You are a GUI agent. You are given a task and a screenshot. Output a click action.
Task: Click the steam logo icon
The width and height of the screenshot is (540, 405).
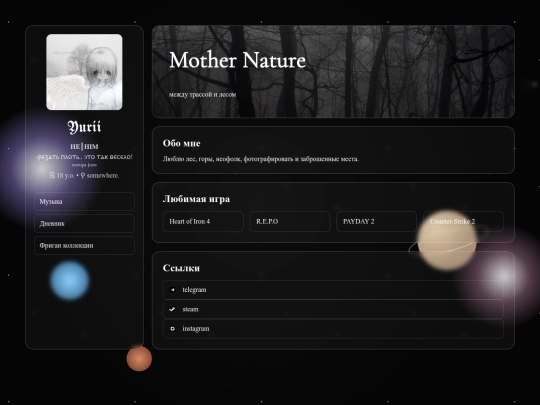[x=172, y=309]
